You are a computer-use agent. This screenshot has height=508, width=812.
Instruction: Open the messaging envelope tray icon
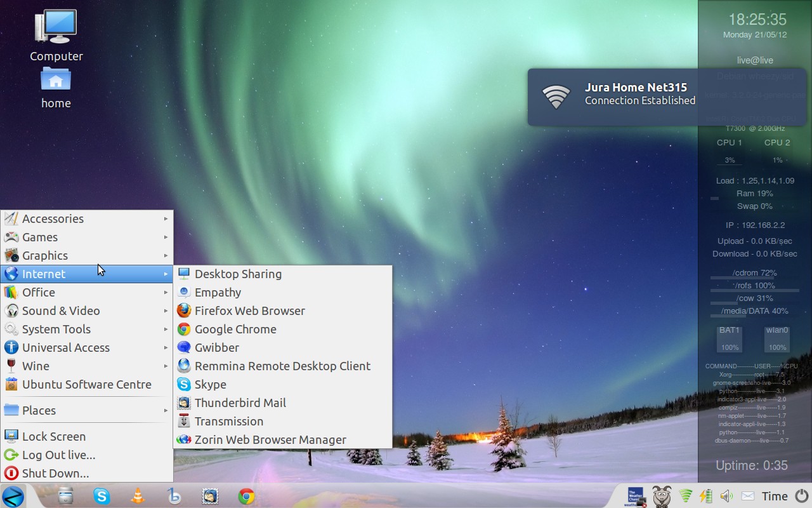(748, 496)
